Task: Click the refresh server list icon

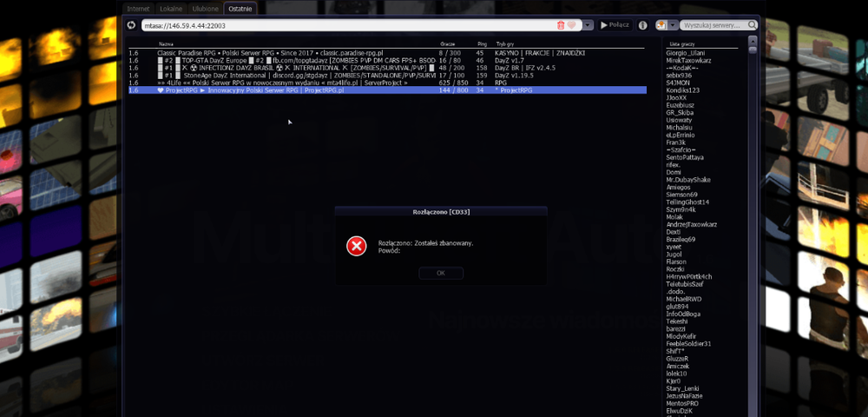Action: click(x=131, y=25)
